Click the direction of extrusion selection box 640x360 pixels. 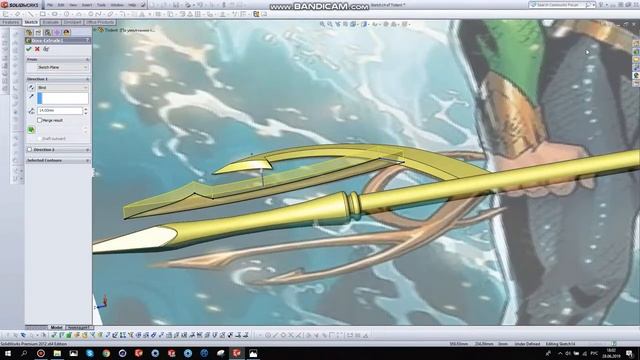click(x=62, y=98)
